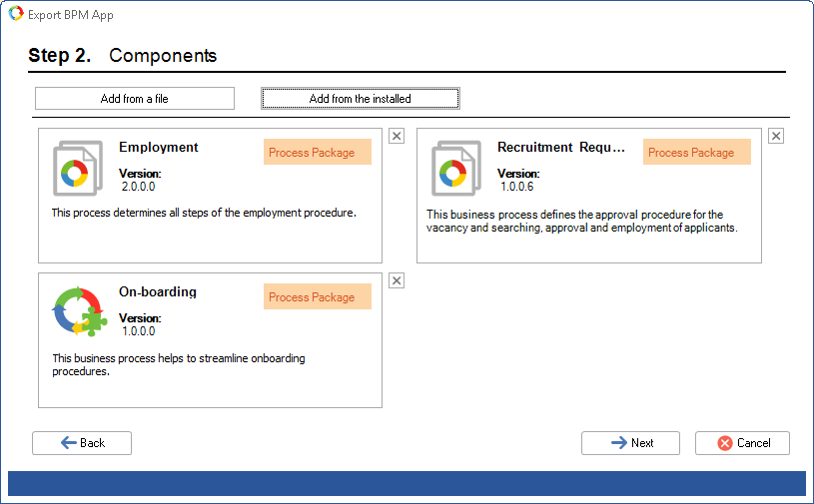Click the red X Cancel icon

(x=725, y=443)
